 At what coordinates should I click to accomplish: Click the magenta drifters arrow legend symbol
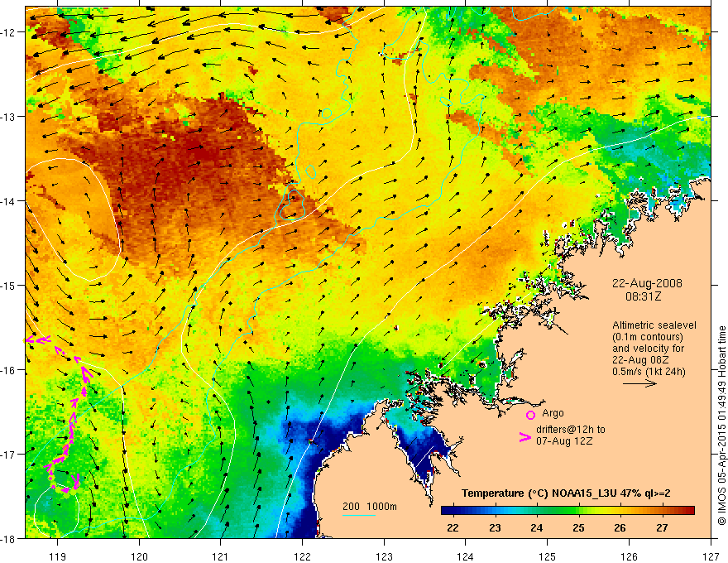pyautogui.click(x=524, y=436)
